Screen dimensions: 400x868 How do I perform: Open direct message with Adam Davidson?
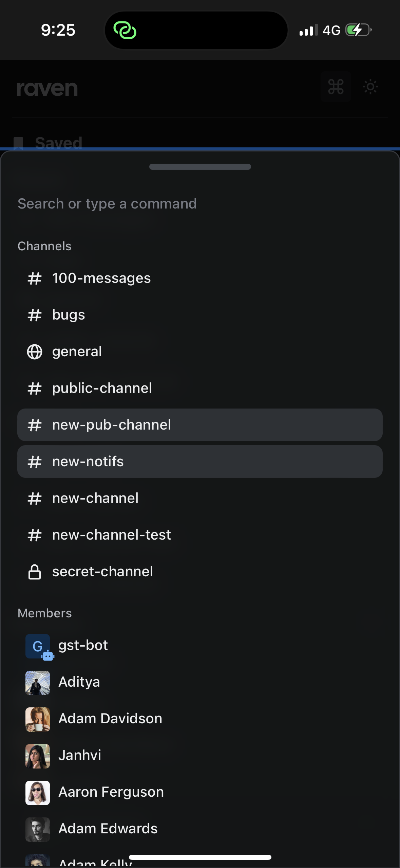110,719
